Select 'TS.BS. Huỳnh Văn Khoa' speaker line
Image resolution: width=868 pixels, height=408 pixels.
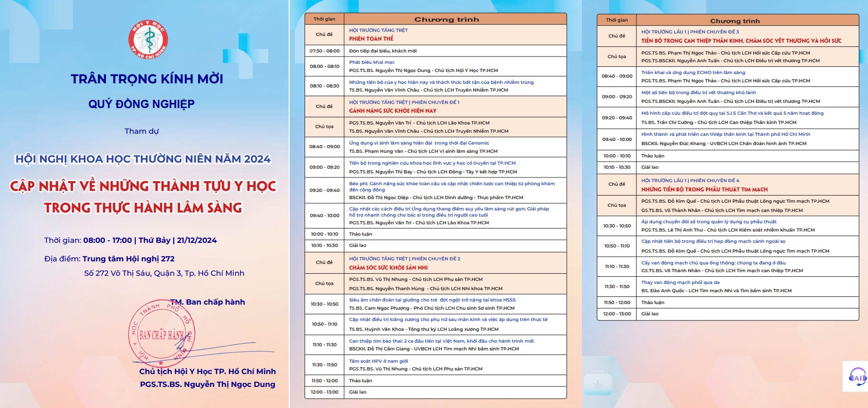(423, 329)
